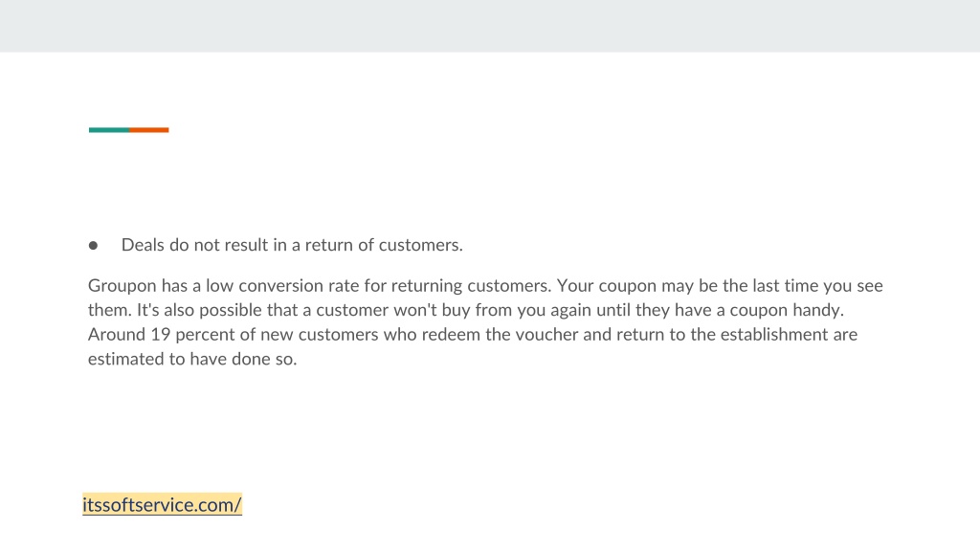Click the orange segment of accent line
This screenshot has width=980, height=551.
coord(148,130)
